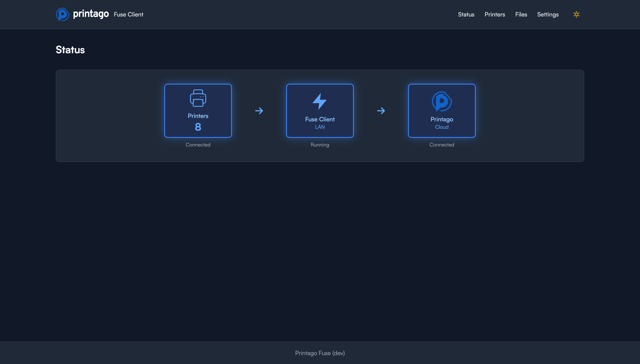640x364 pixels.
Task: Click the arrow between Printers and Fuse Client
Action: click(x=259, y=111)
